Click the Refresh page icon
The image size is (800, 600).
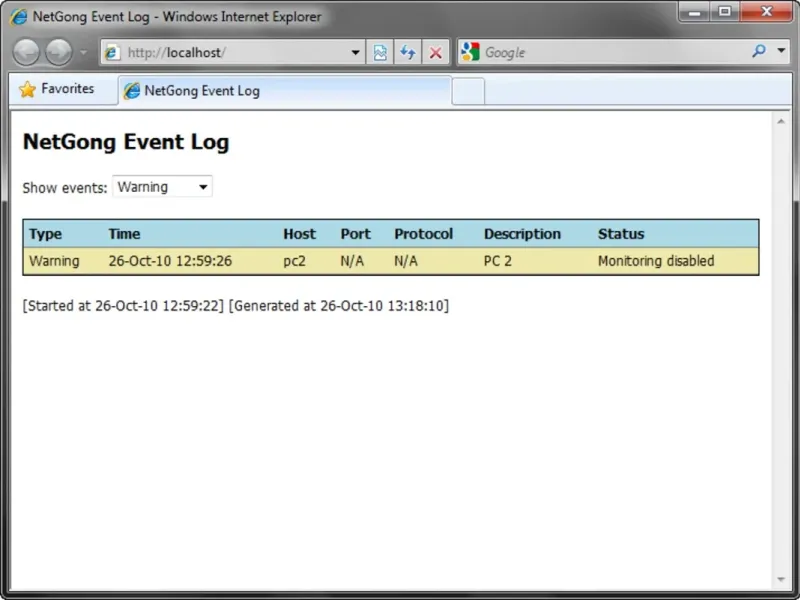[408, 52]
